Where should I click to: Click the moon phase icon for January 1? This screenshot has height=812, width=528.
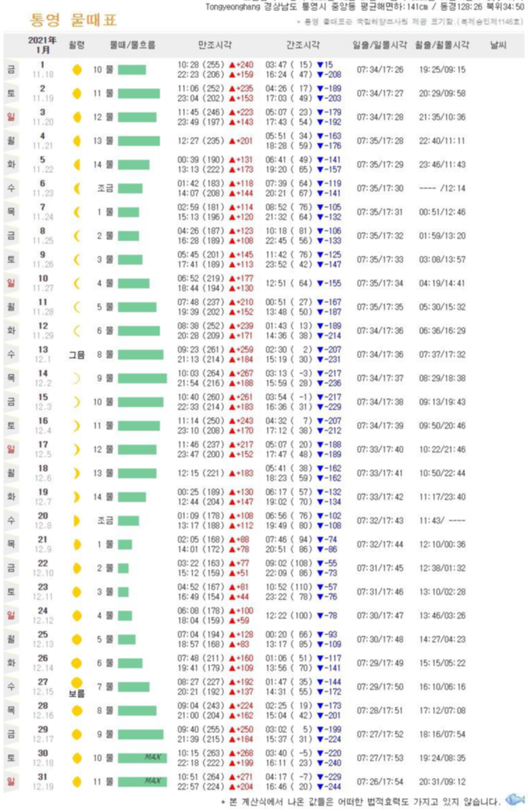click(77, 69)
